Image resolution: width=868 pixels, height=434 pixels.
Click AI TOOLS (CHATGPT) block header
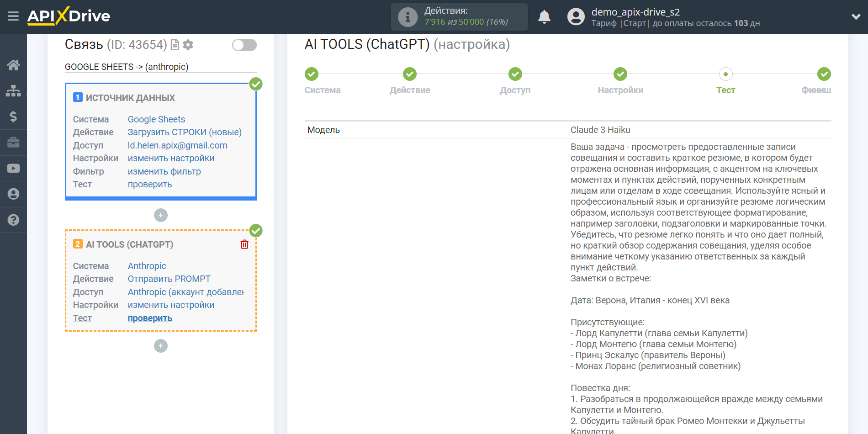[x=129, y=244]
